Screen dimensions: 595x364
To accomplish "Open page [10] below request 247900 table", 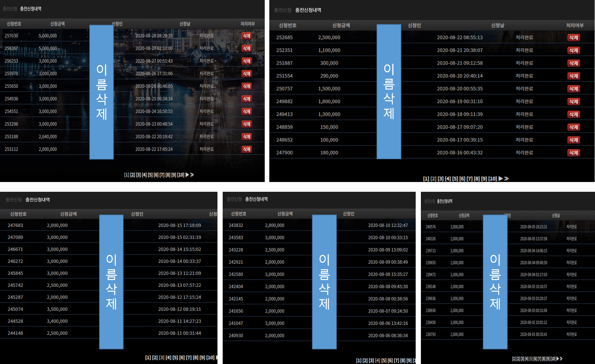I will 493,179.
